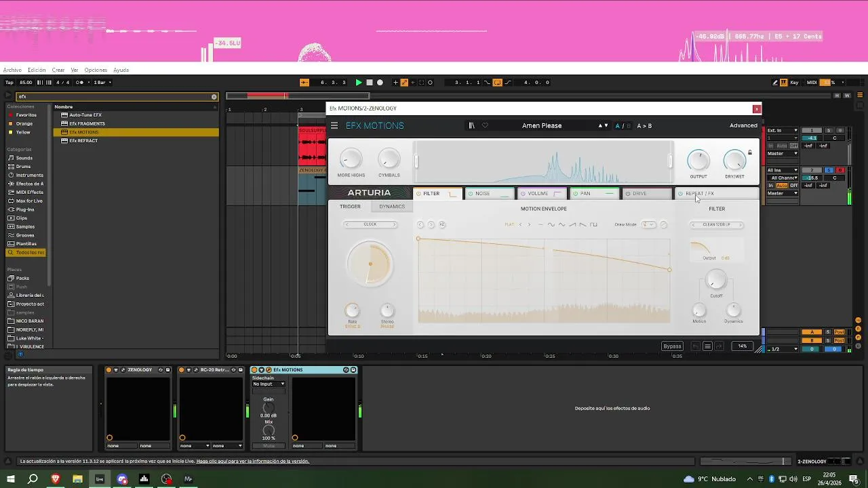Enable the Drive module power button
This screenshot has width=868, height=488.
coord(627,194)
